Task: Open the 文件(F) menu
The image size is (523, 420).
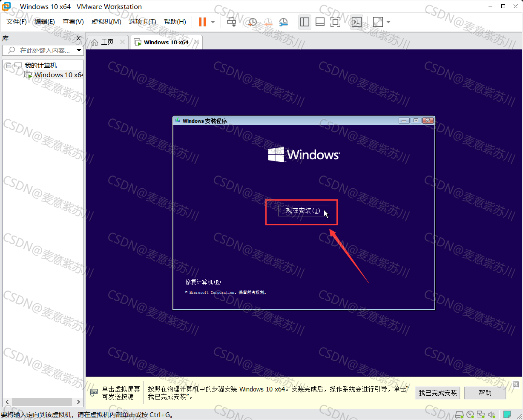Action: (x=17, y=22)
